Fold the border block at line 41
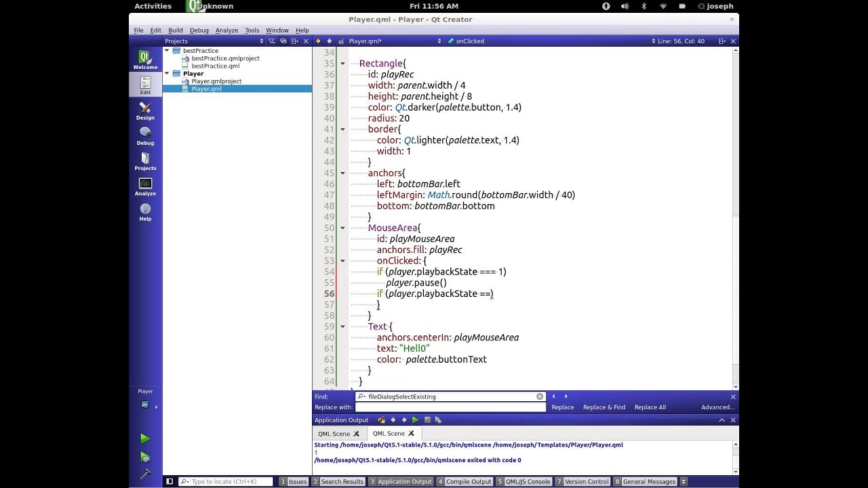Screen dimensions: 868x488 [x=342, y=129]
